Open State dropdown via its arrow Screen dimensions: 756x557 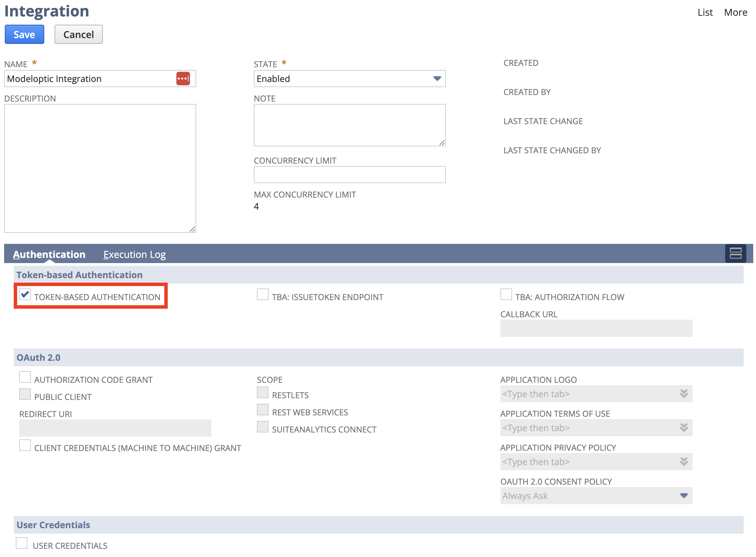(x=437, y=79)
